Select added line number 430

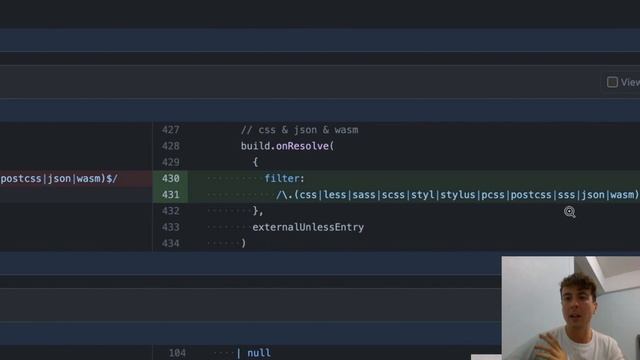170,178
